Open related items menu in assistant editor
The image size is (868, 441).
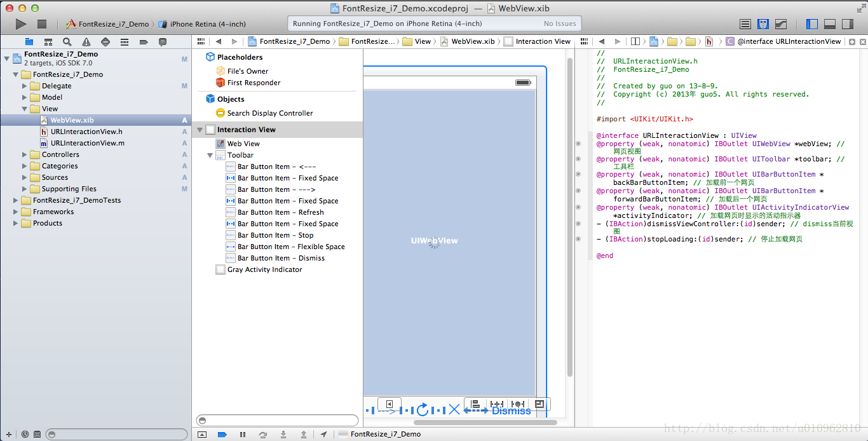(584, 41)
